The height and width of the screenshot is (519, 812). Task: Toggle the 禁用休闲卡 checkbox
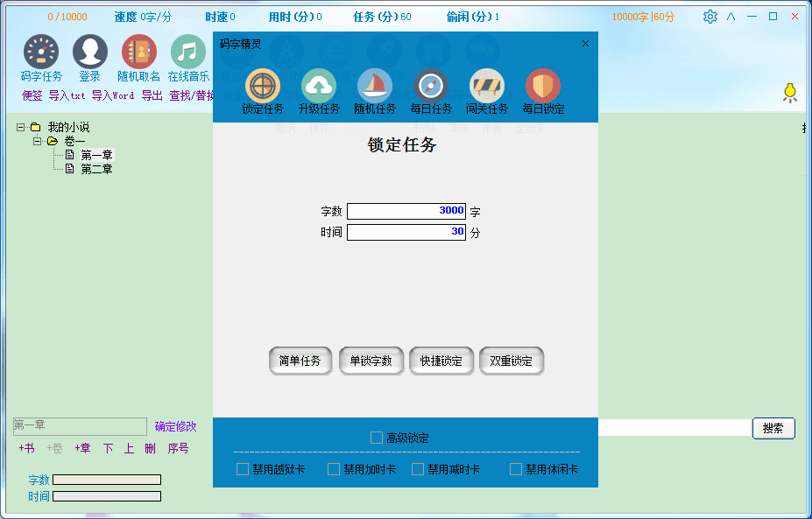pos(516,469)
